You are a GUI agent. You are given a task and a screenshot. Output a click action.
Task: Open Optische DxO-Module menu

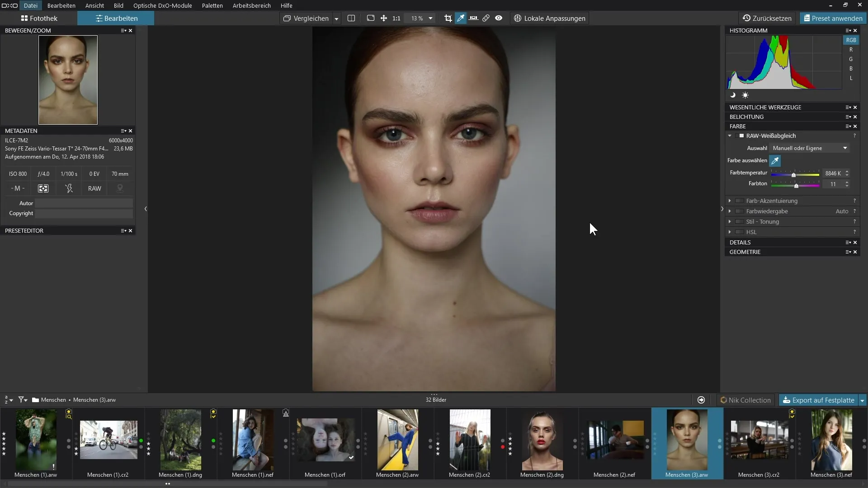point(163,5)
